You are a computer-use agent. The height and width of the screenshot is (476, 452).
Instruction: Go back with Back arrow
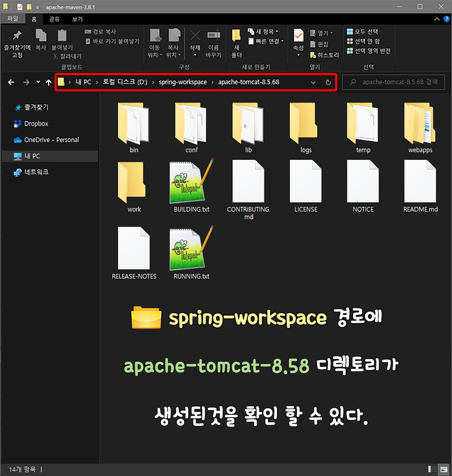[11, 82]
